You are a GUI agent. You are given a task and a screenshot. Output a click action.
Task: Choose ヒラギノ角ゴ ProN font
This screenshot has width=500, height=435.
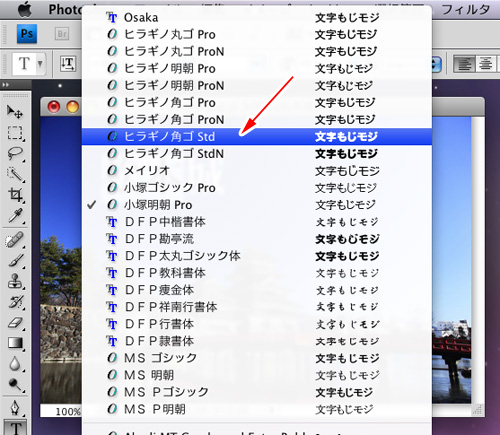(x=257, y=119)
